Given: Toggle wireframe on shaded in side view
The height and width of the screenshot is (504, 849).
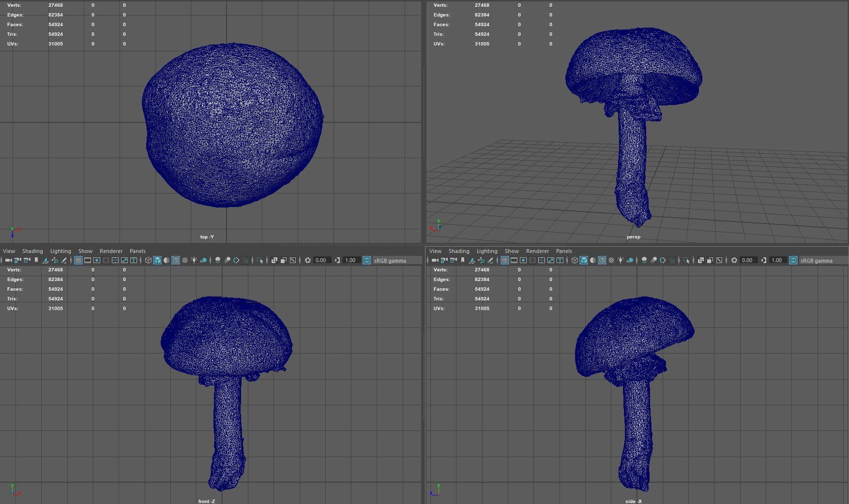Looking at the screenshot, I should click(602, 260).
